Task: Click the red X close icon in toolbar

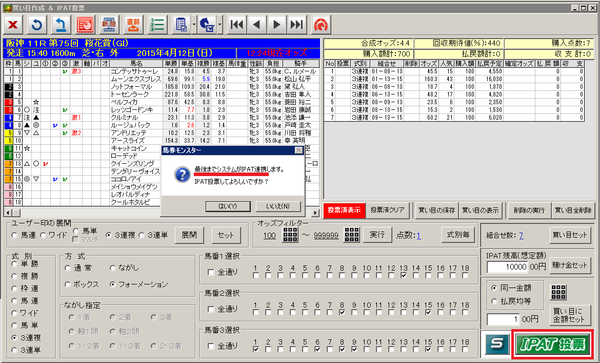Action: (13, 25)
